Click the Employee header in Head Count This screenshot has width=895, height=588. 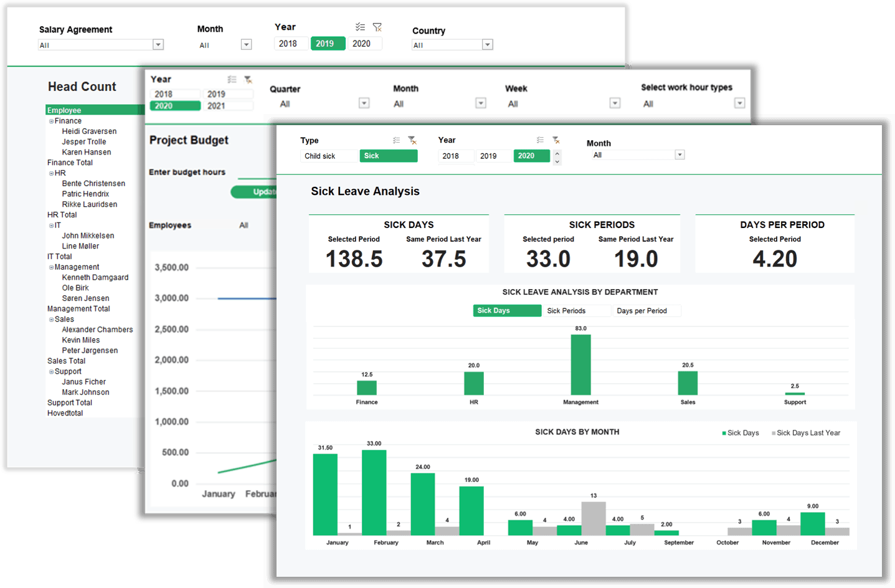95,110
